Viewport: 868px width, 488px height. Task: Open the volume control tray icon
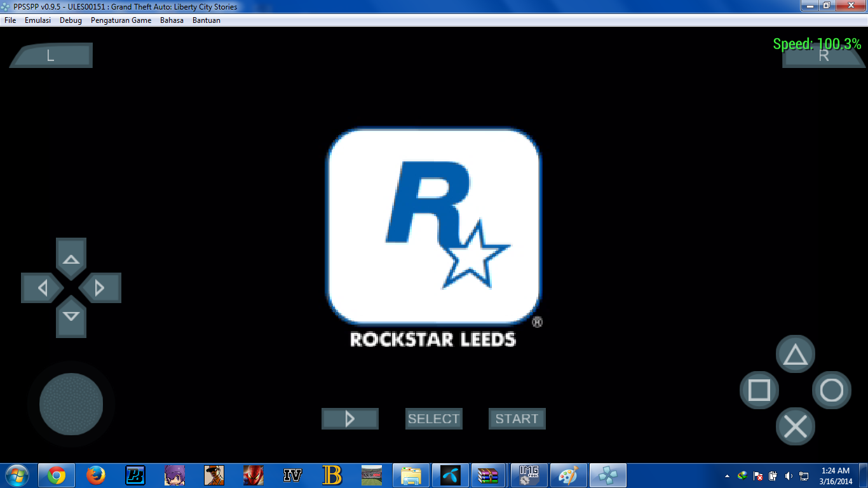tap(789, 476)
